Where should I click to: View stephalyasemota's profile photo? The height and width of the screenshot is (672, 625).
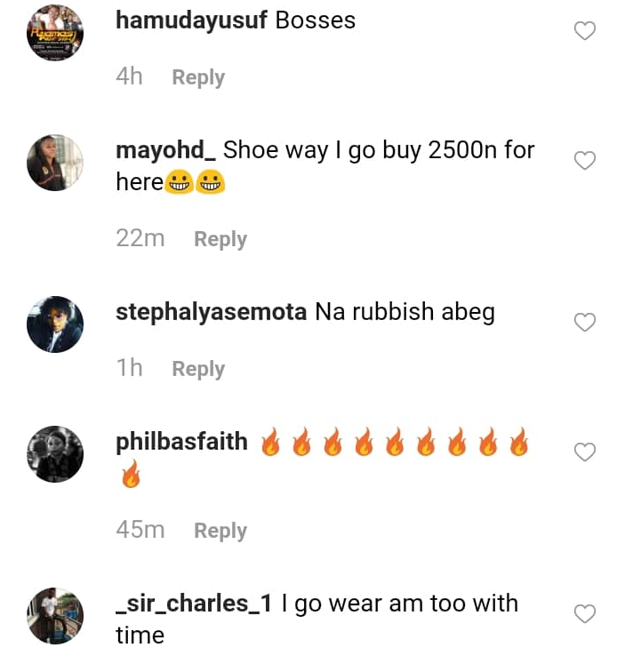click(x=55, y=324)
